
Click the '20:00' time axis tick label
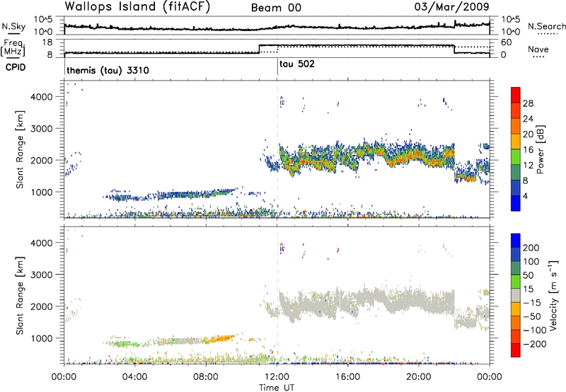[x=419, y=377]
